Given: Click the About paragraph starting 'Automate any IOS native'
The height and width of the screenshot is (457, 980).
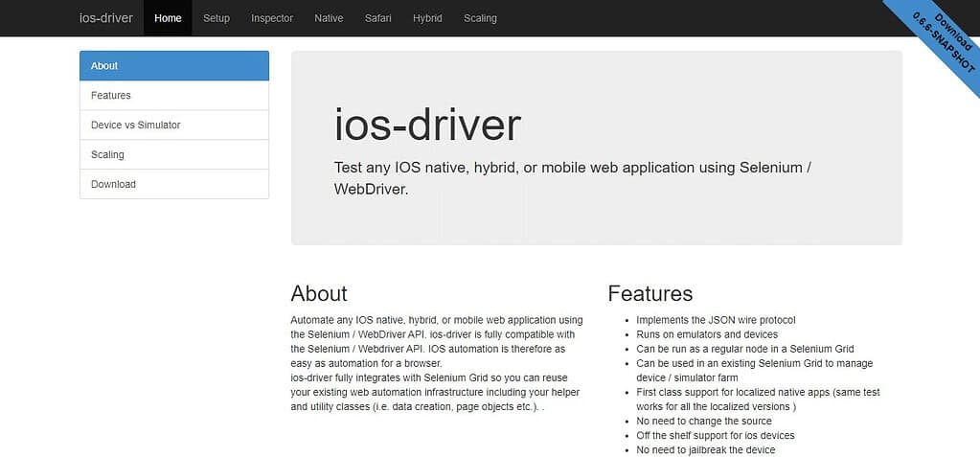Looking at the screenshot, I should click(437, 342).
